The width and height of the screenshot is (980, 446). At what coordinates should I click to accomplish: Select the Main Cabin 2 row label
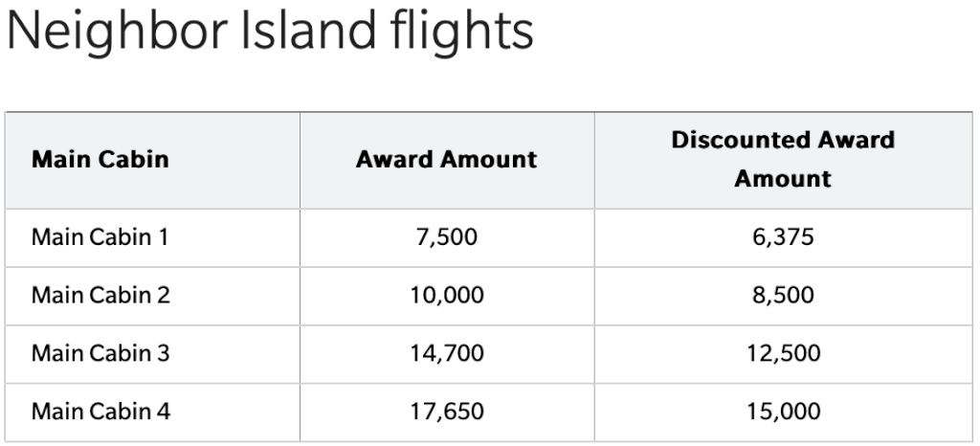pos(100,295)
